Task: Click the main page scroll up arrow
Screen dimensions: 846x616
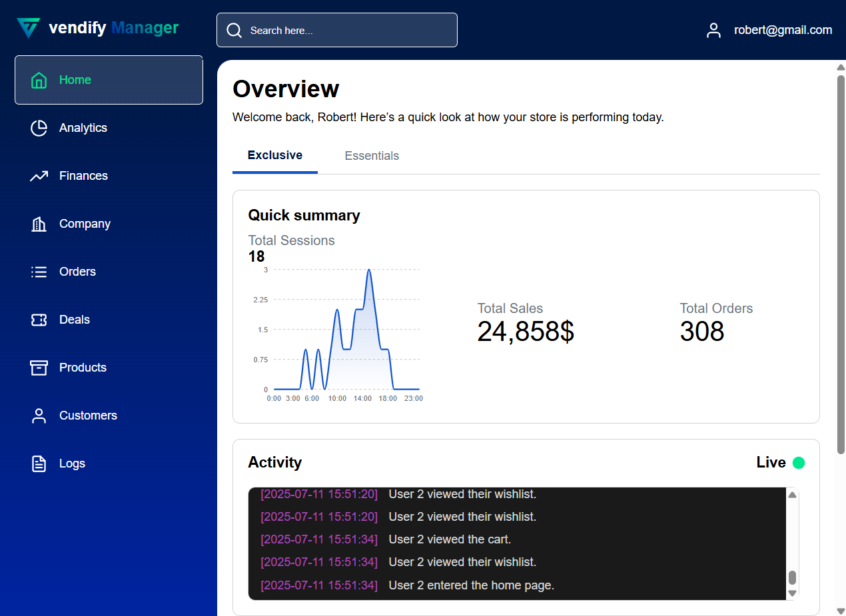Action: tap(841, 67)
